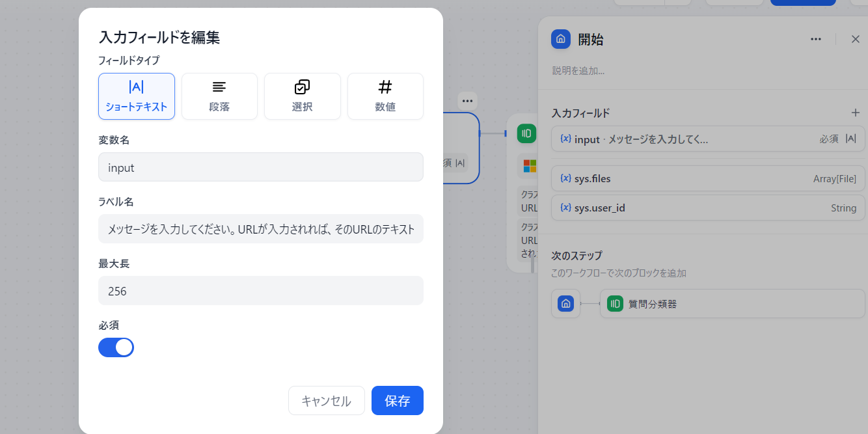Click the short text type icon on input row
The width and height of the screenshot is (868, 434).
coord(850,139)
